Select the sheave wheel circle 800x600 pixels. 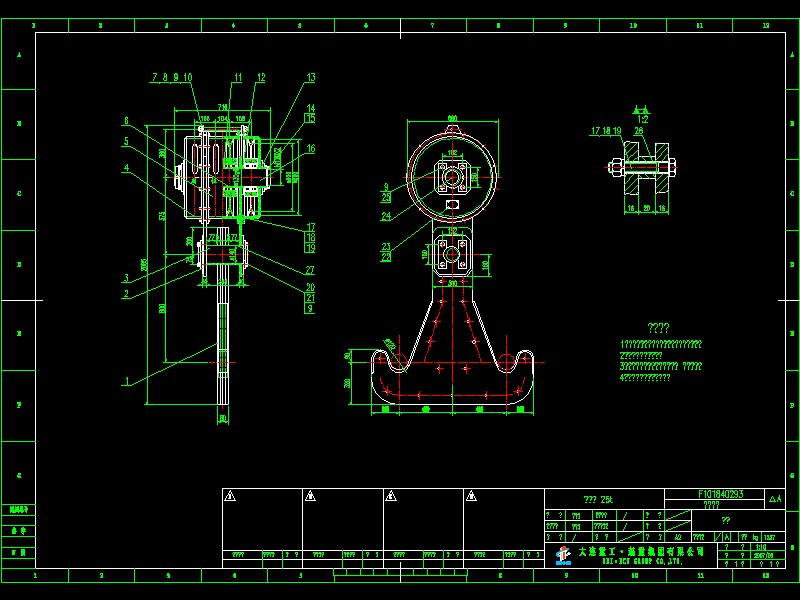pyautogui.click(x=453, y=177)
